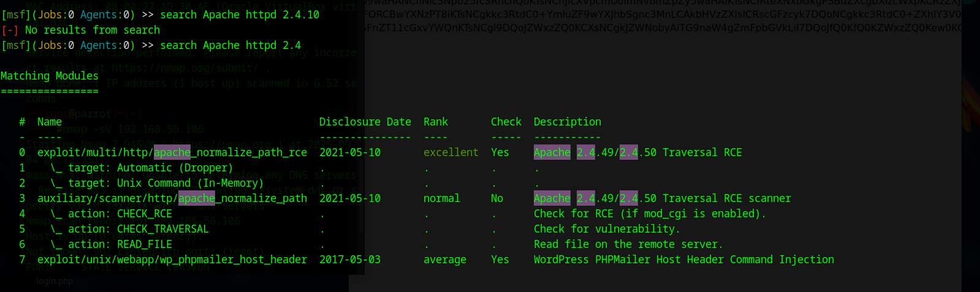Click the 'Yes' check value of wp_phpmailer row
Image resolution: width=980 pixels, height=292 pixels.
coord(500,260)
